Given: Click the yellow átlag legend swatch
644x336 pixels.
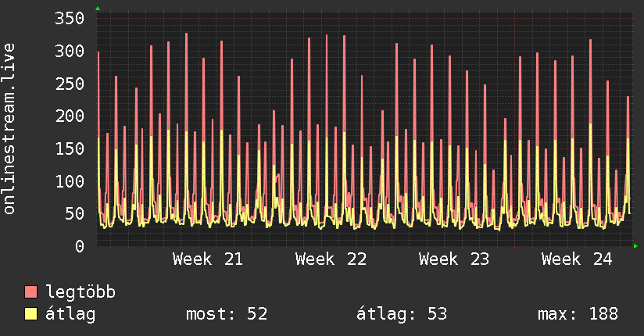Looking at the screenshot, I should click(30, 313).
